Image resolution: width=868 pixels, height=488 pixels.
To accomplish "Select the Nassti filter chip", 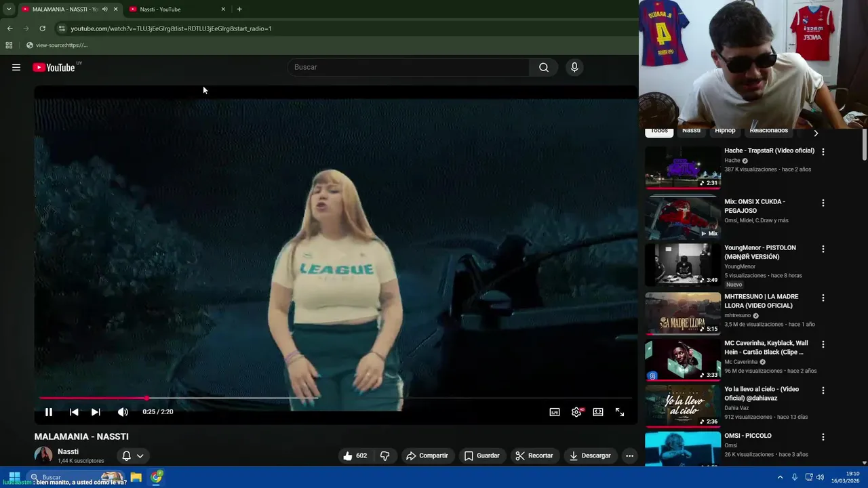I will (691, 131).
